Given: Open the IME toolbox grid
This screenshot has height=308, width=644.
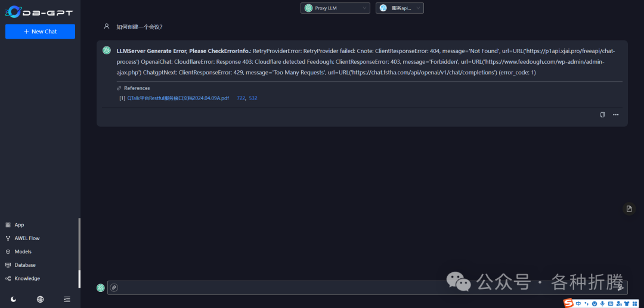Looking at the screenshot, I should pos(635,303).
